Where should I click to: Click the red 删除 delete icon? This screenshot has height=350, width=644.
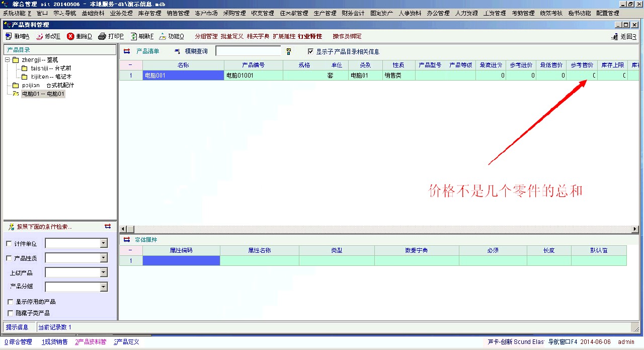click(x=70, y=36)
